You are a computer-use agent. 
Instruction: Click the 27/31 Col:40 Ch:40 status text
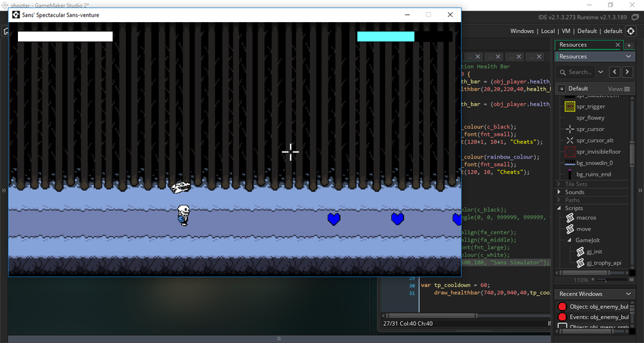[x=408, y=324]
